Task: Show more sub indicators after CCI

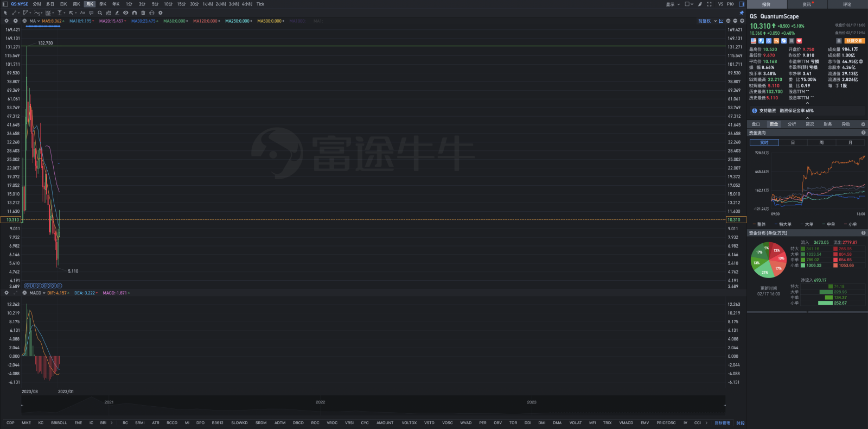Action: 706,422
